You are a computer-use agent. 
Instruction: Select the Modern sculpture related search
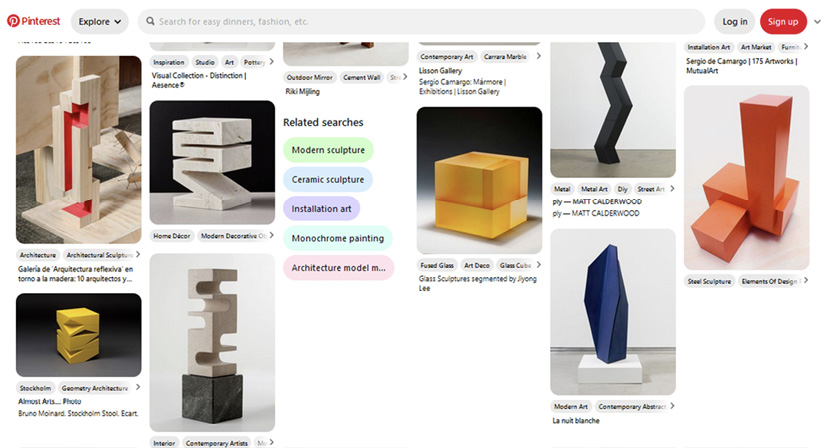click(x=328, y=150)
